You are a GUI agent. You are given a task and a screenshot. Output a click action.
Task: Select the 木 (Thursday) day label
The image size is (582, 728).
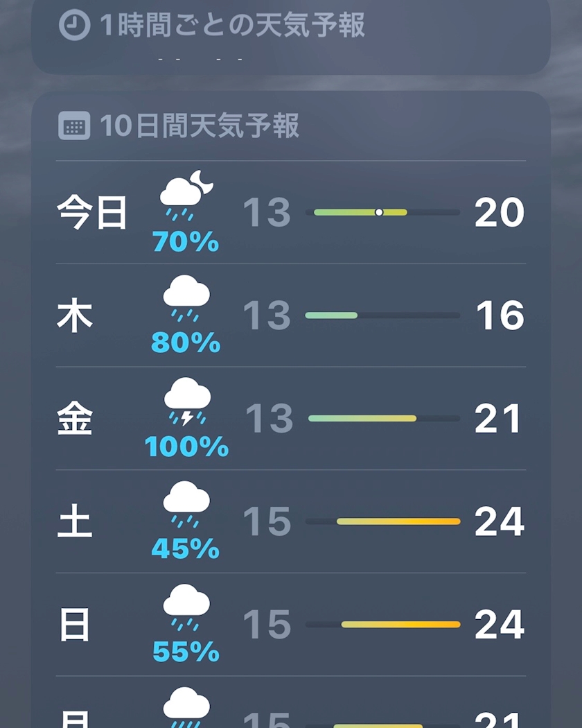(75, 315)
